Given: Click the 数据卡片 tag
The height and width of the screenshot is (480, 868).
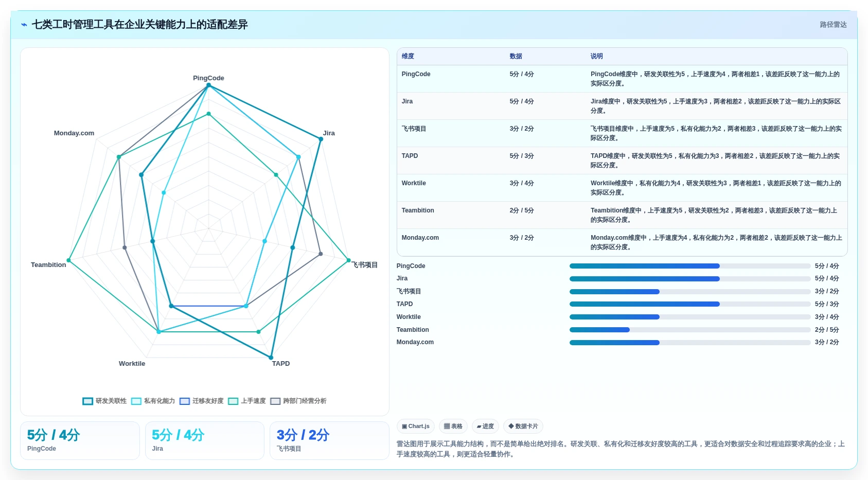Looking at the screenshot, I should (x=523, y=426).
